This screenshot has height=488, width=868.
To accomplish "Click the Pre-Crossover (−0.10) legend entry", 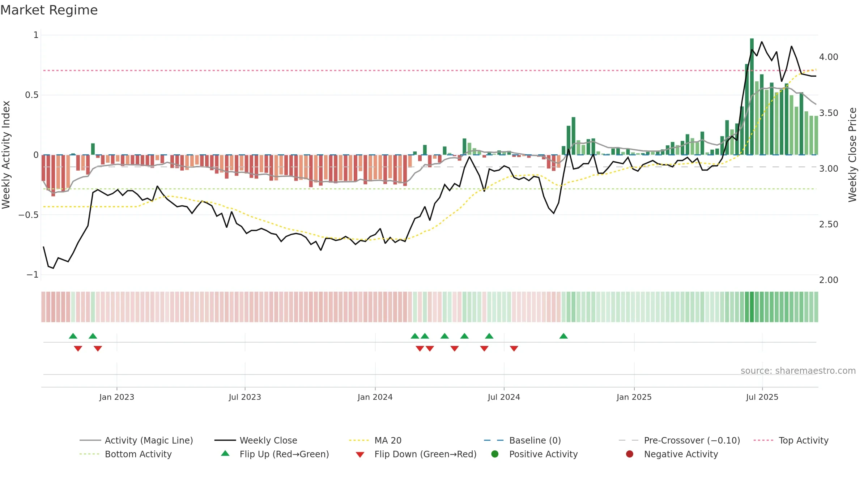I will tap(679, 440).
